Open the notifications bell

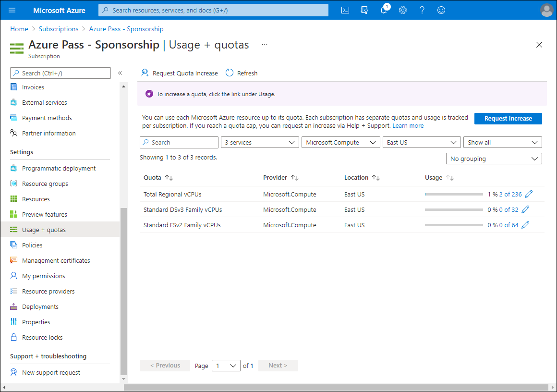(383, 10)
